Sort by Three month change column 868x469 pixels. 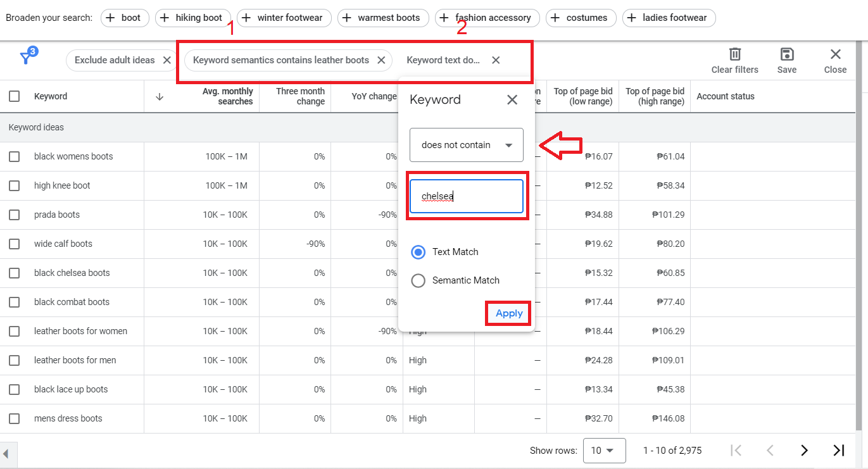point(300,96)
